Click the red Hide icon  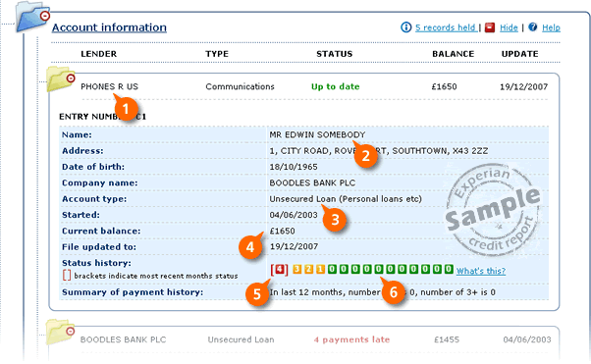click(x=490, y=27)
